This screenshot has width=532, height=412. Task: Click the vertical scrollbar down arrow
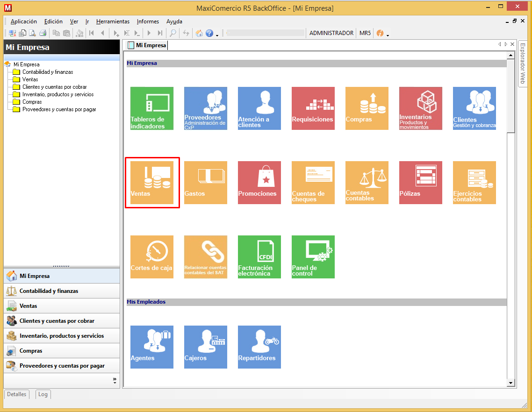pyautogui.click(x=510, y=383)
